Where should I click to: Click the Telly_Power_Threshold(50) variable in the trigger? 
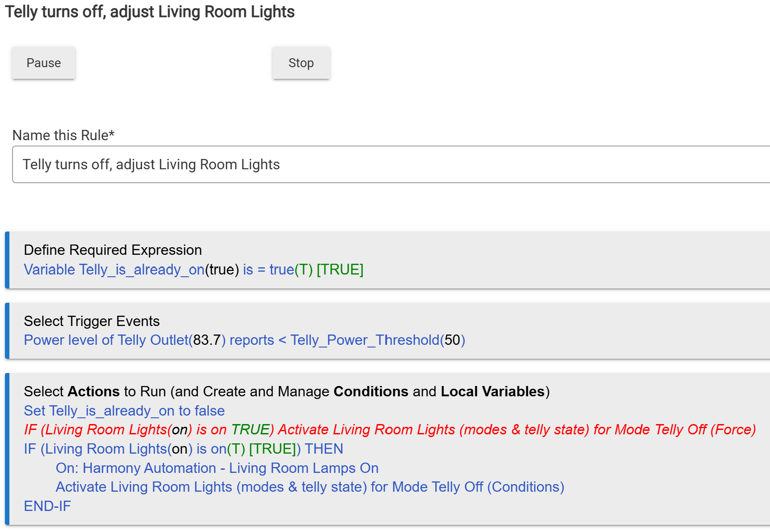tap(377, 340)
